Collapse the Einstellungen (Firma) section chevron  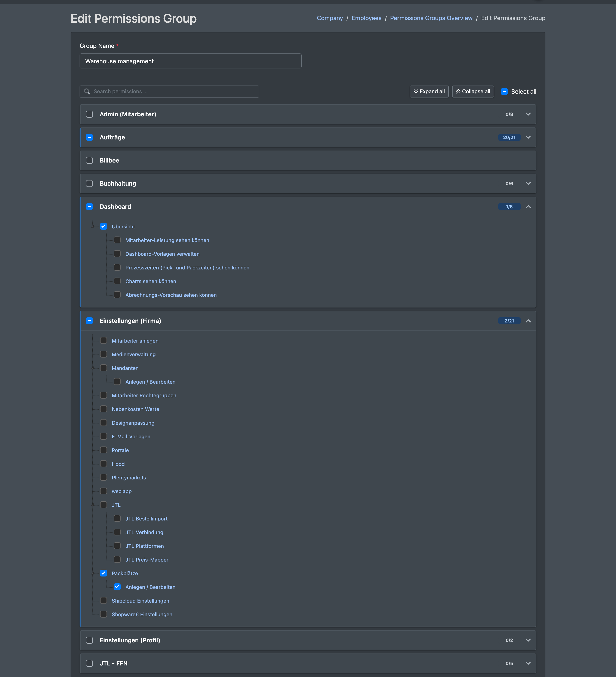point(528,321)
